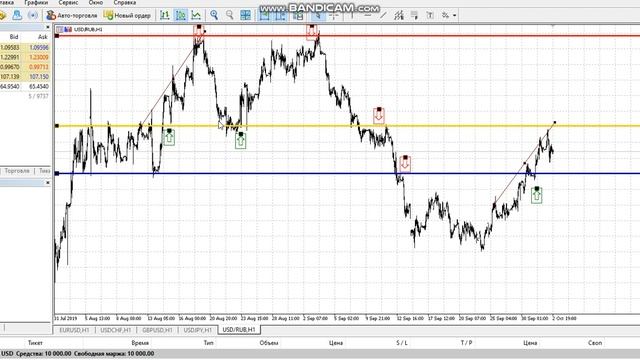Screen dimensions: 640x360
Task: Open the Справка menu
Action: click(x=124, y=2)
